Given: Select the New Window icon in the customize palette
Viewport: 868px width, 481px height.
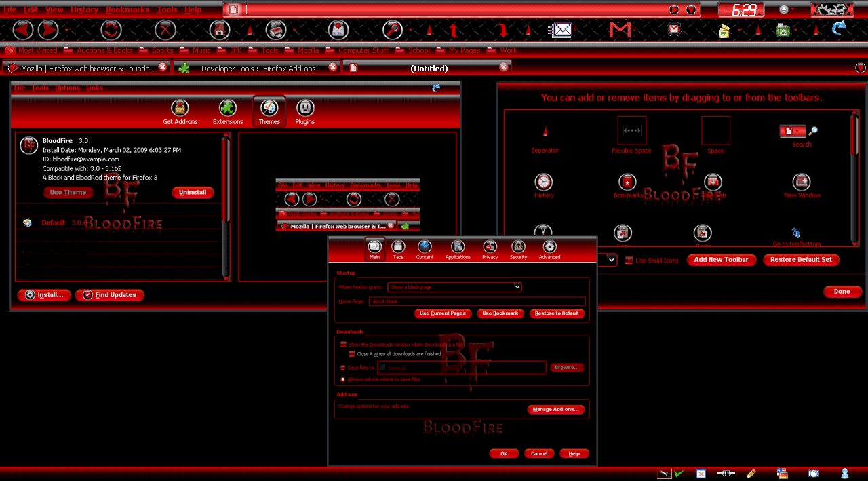Looking at the screenshot, I should coord(802,181).
